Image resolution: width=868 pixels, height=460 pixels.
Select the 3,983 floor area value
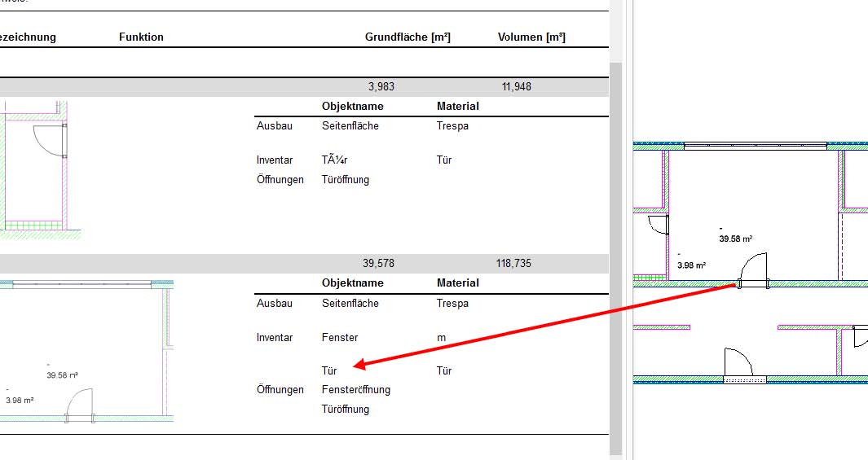[381, 86]
